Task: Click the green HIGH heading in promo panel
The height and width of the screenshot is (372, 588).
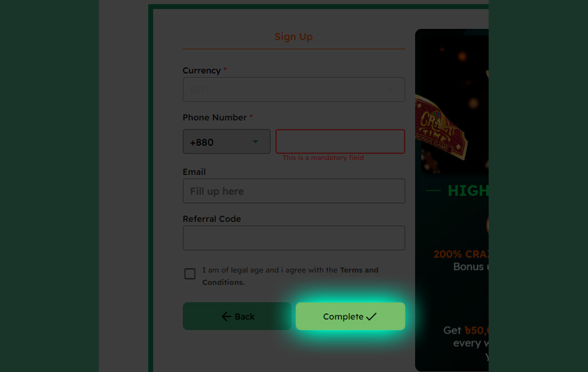Action: click(468, 191)
